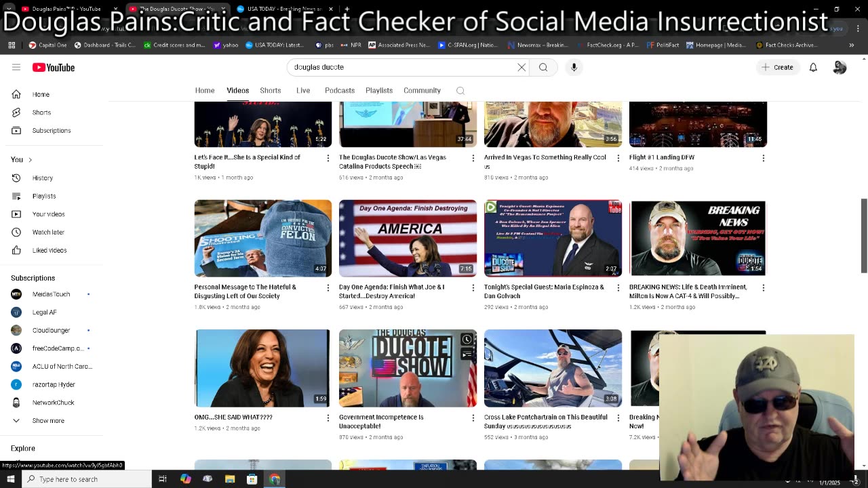Open the notifications bell
This screenshot has height=488, width=868.
813,67
